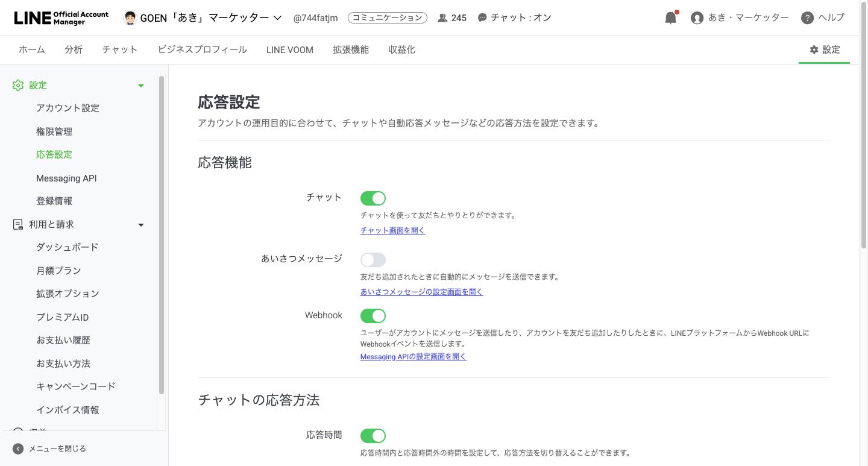Open ダッシュボード in the sidebar

pyautogui.click(x=68, y=247)
